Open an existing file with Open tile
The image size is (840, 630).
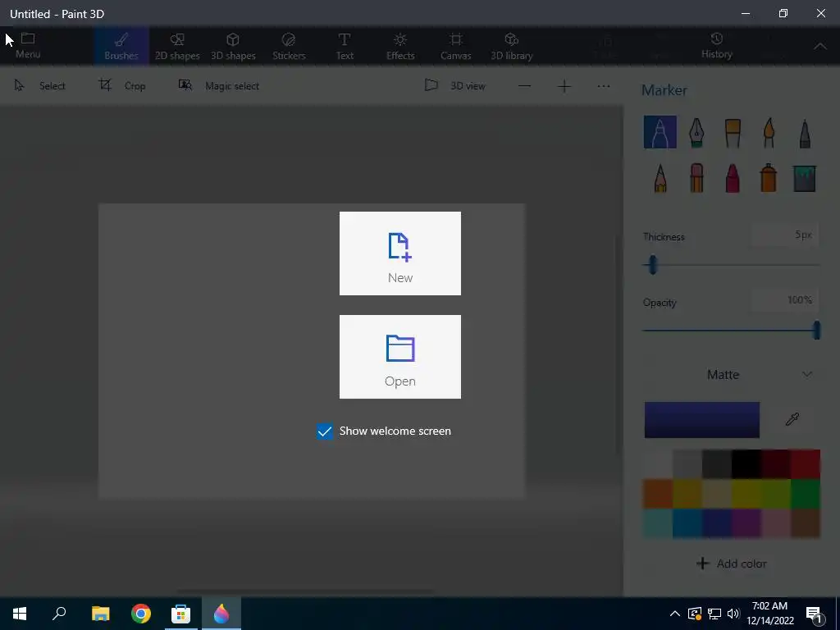[399, 357]
